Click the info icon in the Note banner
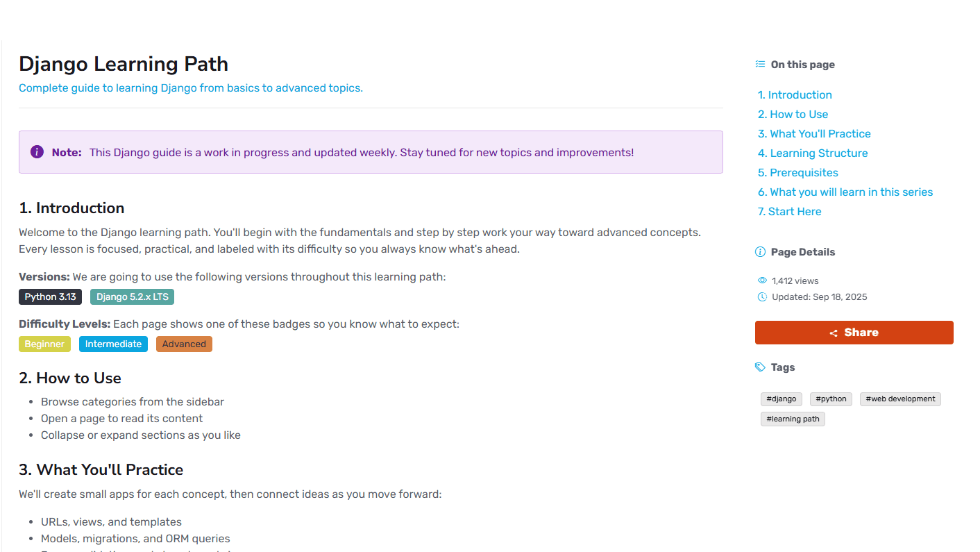980x552 pixels. [x=37, y=152]
